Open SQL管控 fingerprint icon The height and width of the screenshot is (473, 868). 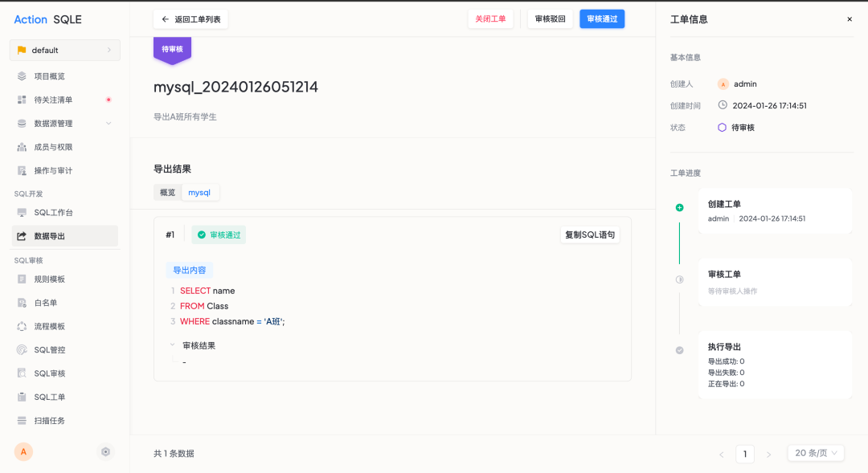(x=22, y=349)
